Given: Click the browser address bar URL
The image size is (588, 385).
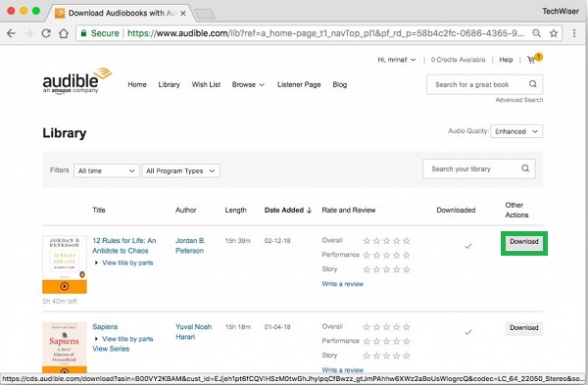Looking at the screenshot, I should (x=325, y=33).
